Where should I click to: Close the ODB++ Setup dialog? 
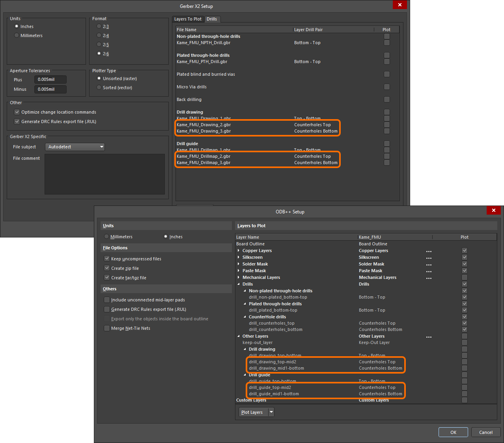493,211
